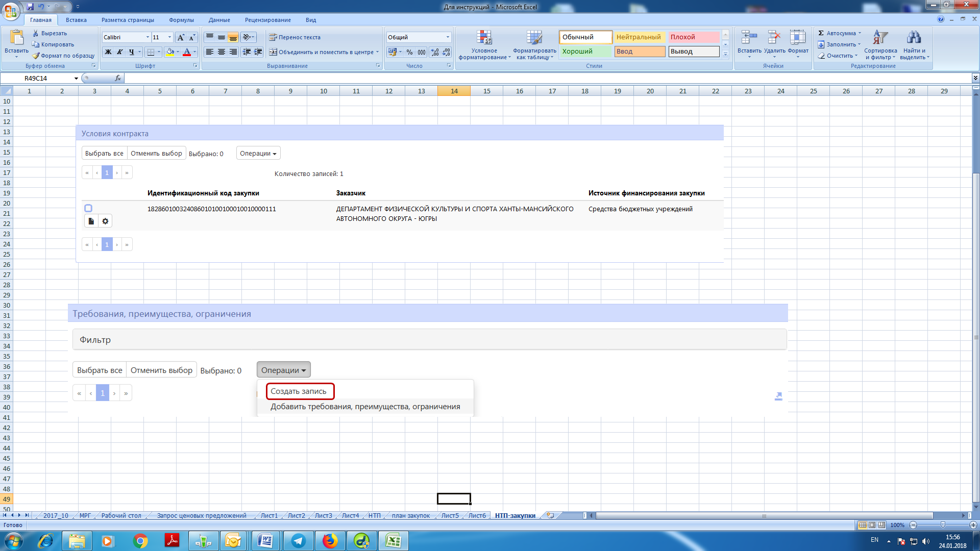Click the settings/gear icon next to the procurement entry
Viewport: 980px width, 551px height.
(x=105, y=221)
